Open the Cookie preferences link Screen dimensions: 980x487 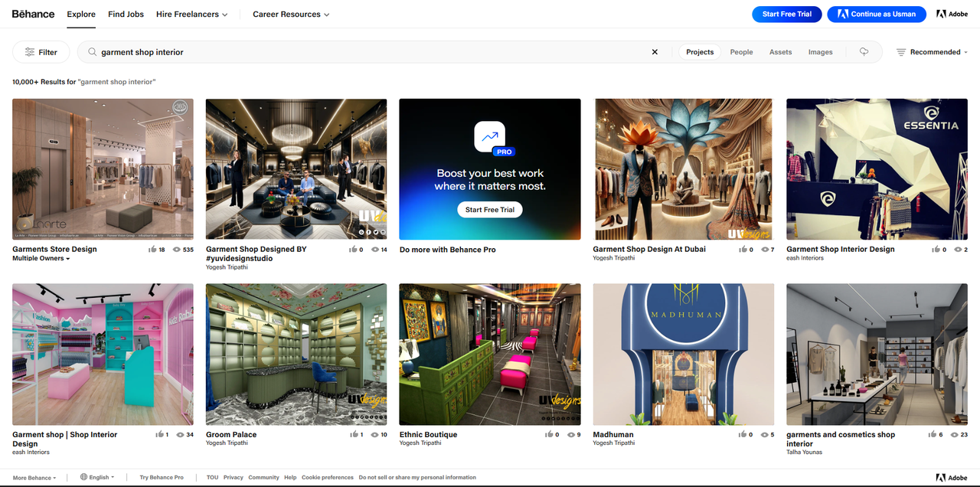click(x=328, y=476)
